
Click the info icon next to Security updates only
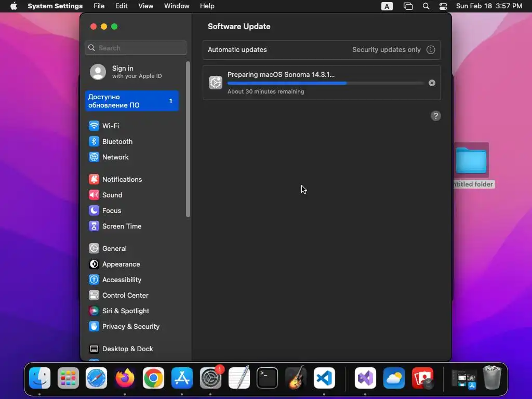(431, 50)
